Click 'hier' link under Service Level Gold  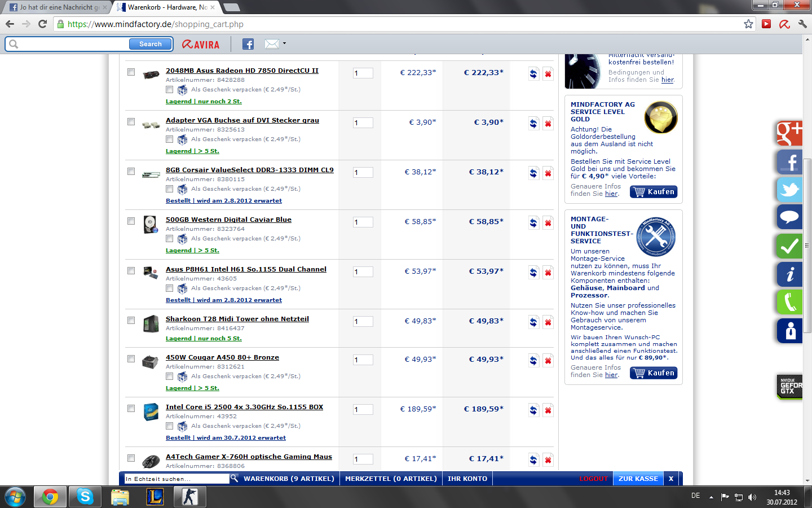611,194
